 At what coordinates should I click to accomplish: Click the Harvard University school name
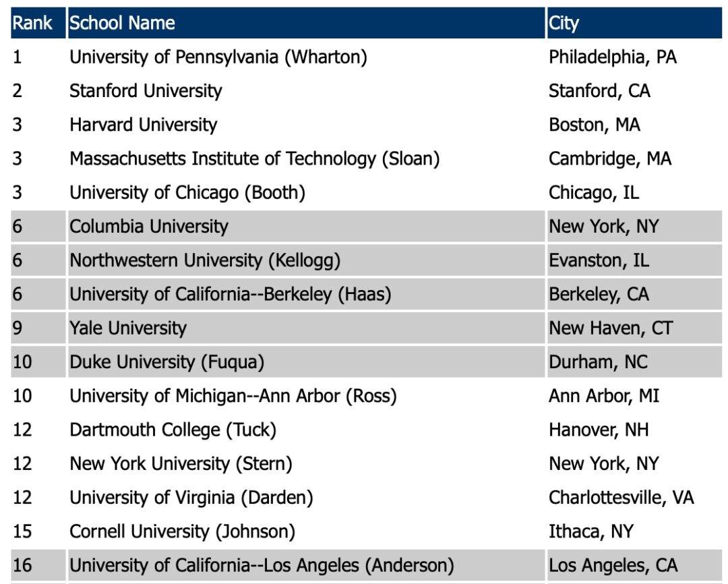coord(144,125)
